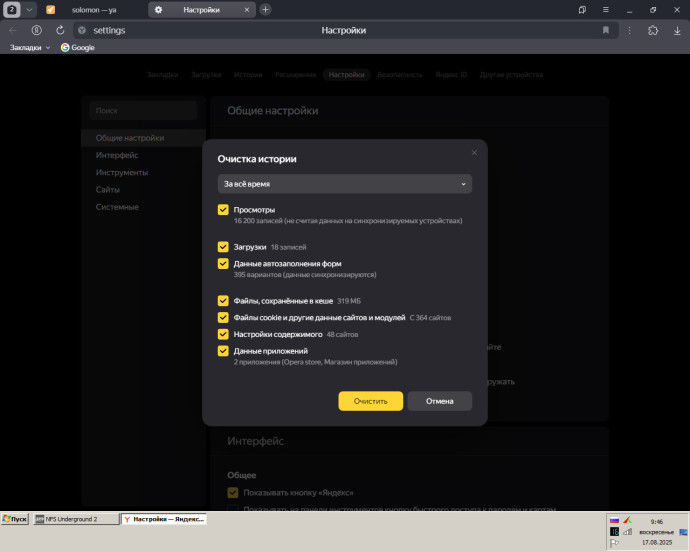The height and width of the screenshot is (552, 690).
Task: Click the flag notification tray icon
Action: tap(614, 543)
